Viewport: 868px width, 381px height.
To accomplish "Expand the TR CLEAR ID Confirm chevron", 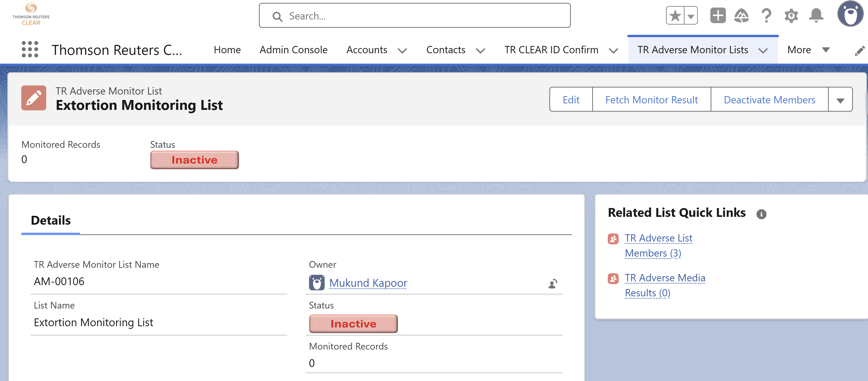I will [613, 51].
